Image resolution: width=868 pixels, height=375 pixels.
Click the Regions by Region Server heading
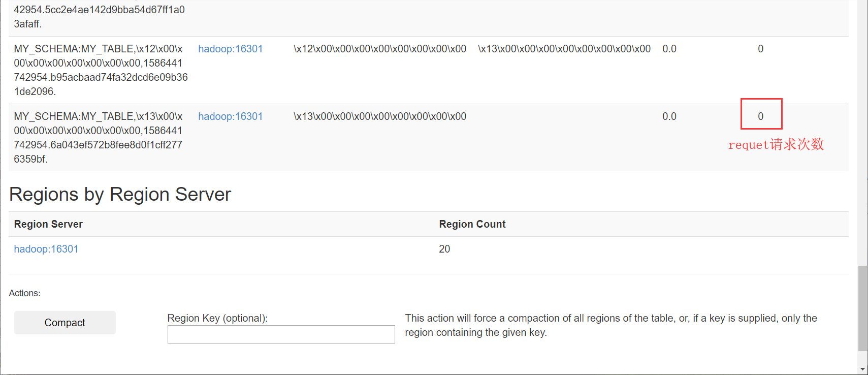click(120, 194)
